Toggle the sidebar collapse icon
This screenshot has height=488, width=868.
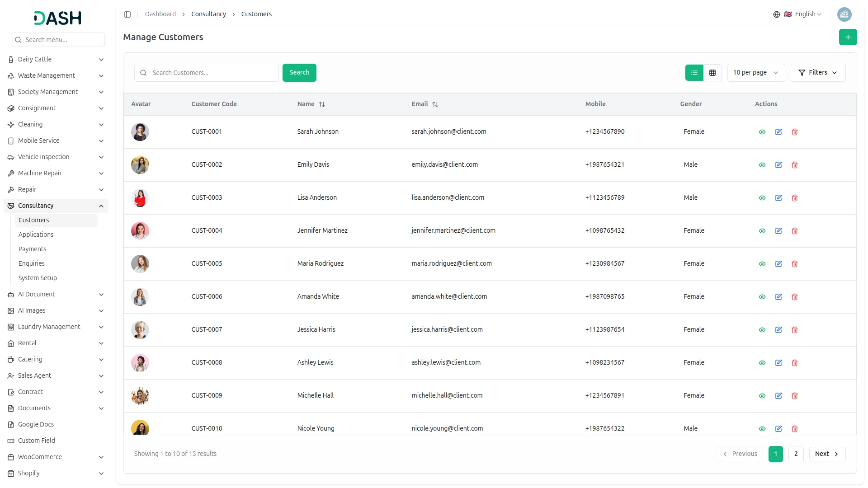pos(127,14)
